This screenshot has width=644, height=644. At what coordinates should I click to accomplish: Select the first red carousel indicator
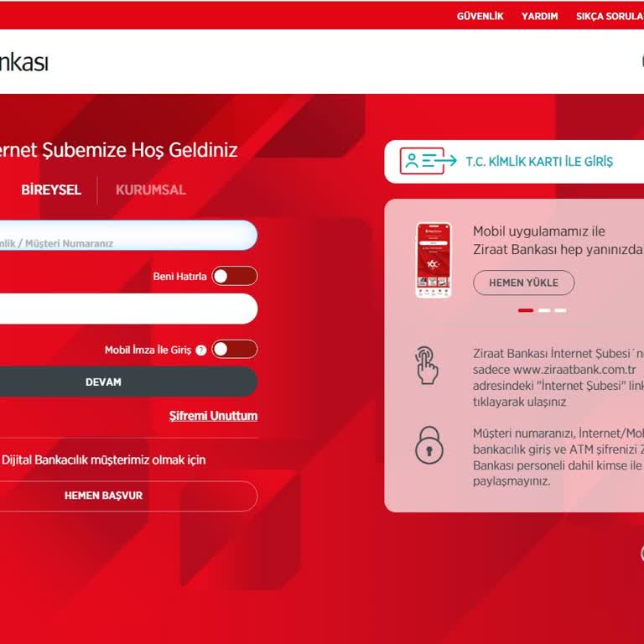[526, 310]
